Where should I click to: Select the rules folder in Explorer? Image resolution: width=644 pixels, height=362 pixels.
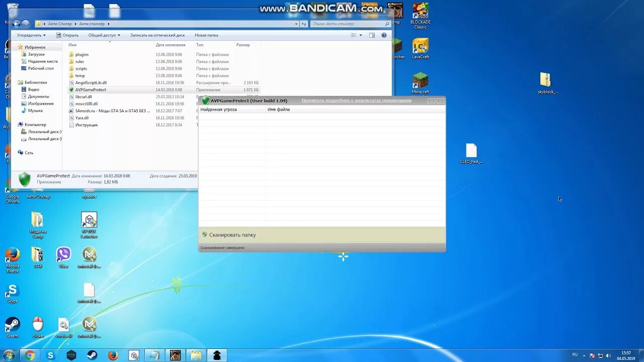tap(79, 61)
